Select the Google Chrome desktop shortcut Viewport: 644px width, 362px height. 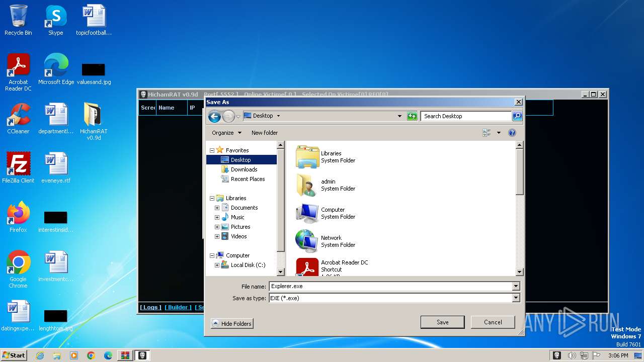coord(18,269)
